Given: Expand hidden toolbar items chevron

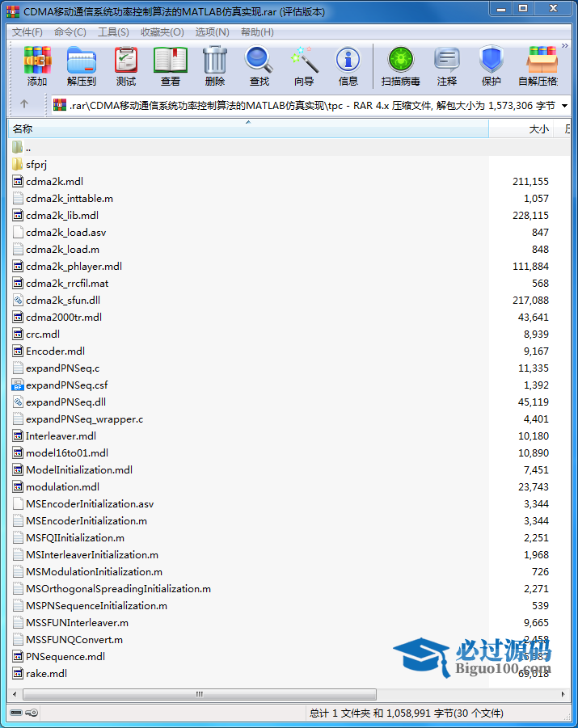Looking at the screenshot, I should (x=565, y=45).
